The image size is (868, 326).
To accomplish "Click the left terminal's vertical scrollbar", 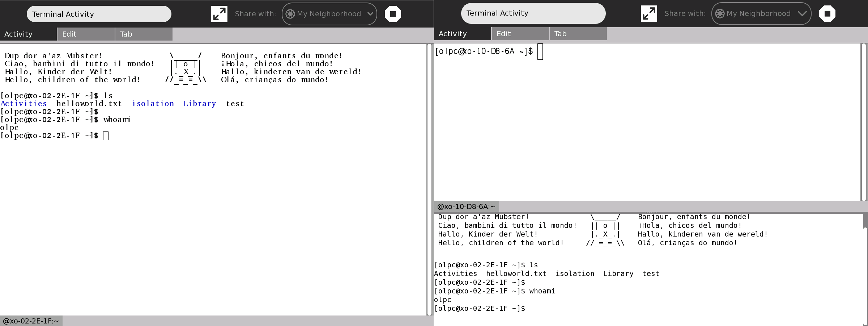I will [429, 179].
